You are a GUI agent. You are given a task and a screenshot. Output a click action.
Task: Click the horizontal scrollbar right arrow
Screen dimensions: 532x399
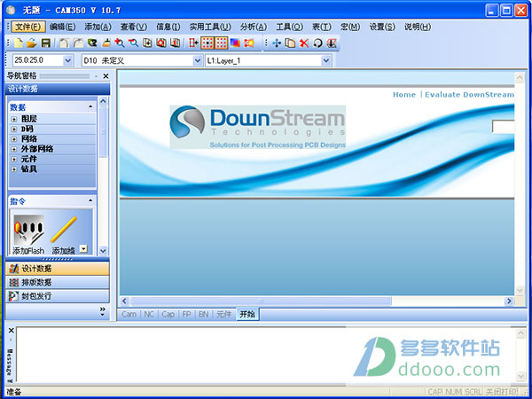[509, 301]
